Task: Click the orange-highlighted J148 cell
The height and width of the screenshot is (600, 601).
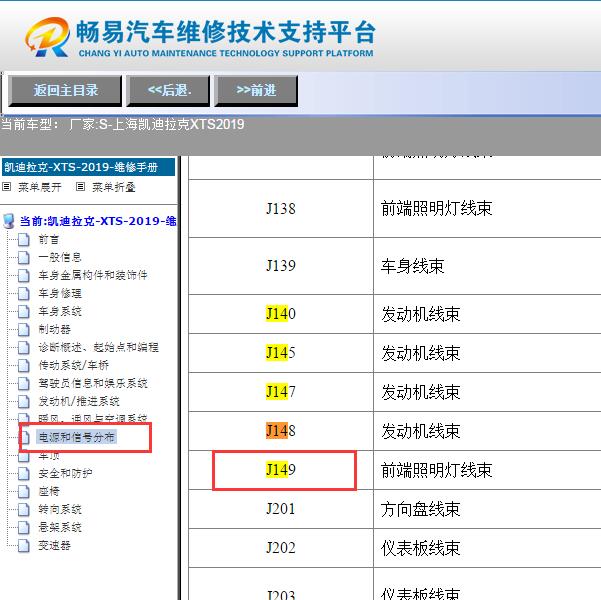Action: click(x=281, y=431)
